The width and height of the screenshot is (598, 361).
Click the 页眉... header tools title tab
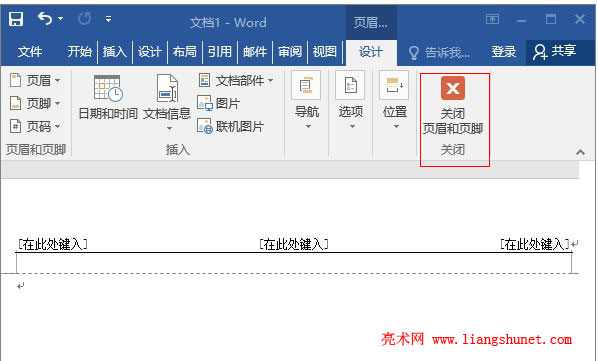click(x=371, y=22)
